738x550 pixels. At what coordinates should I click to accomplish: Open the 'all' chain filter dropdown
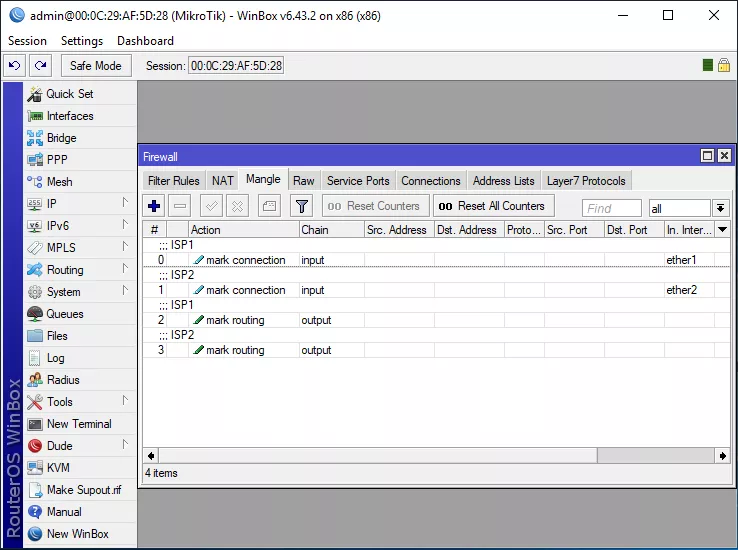[x=720, y=208]
